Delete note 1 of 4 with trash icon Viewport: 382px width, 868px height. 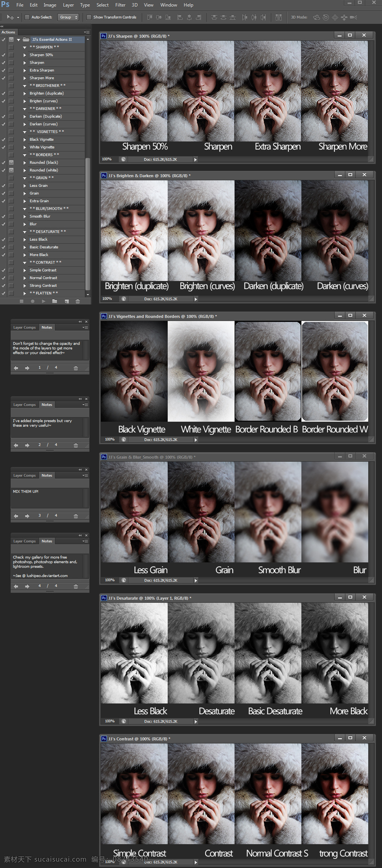coord(76,368)
